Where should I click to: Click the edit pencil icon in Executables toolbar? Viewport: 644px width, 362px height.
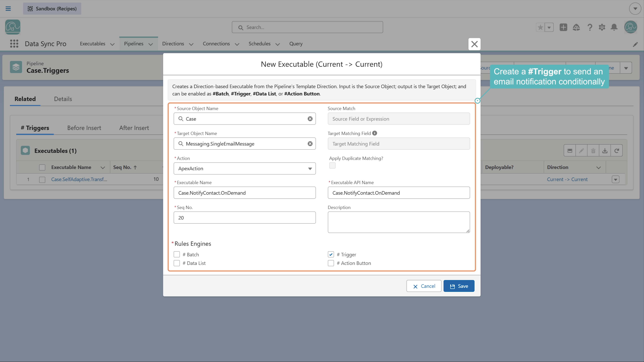tap(581, 151)
